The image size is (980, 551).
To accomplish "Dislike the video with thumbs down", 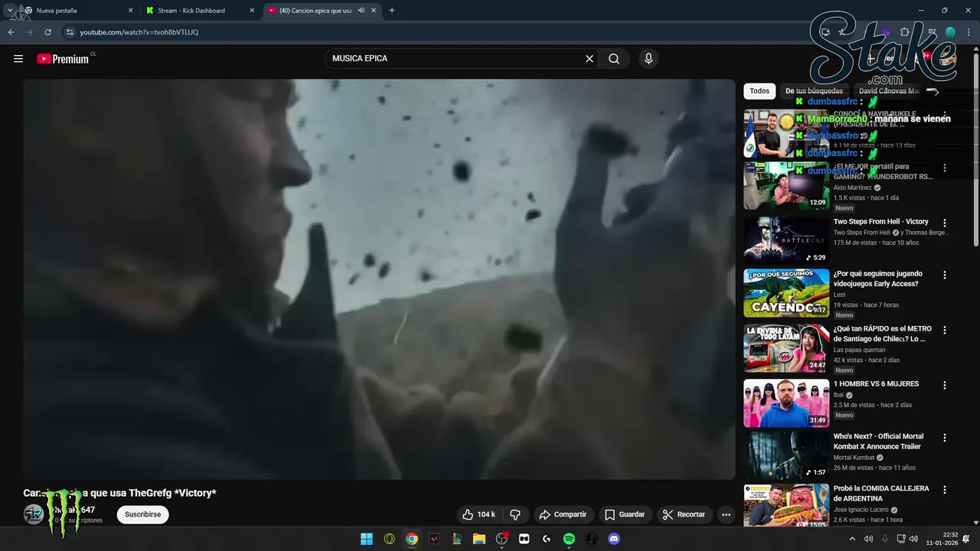I will click(x=515, y=515).
